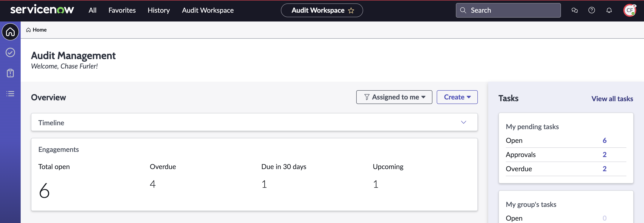Open the Assigned to me filter dropdown

tap(394, 97)
